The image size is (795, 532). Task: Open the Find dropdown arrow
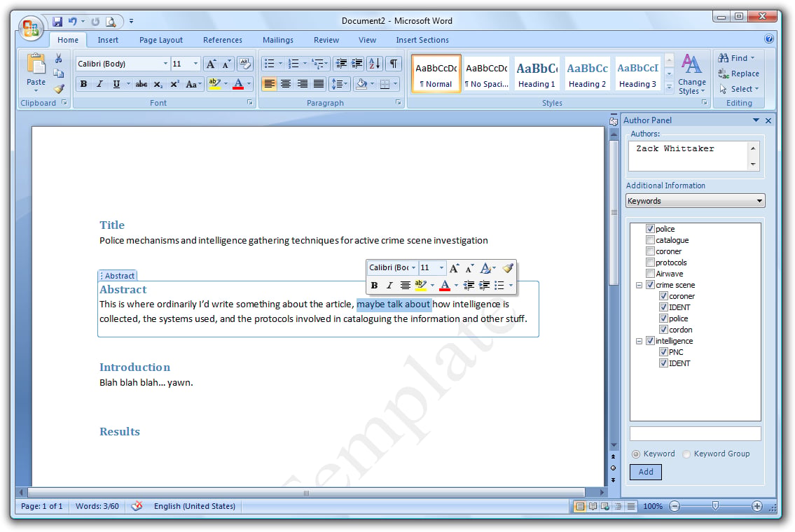tap(752, 58)
